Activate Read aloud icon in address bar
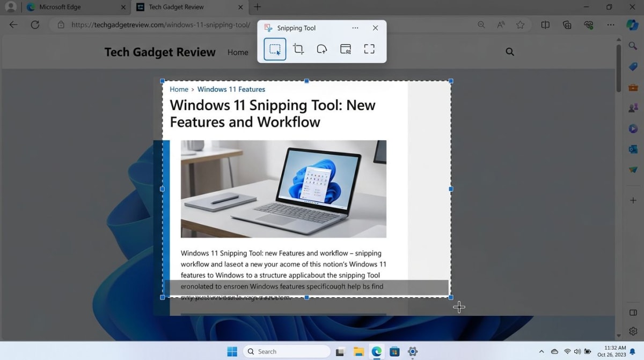The width and height of the screenshot is (644, 360). 501,25
